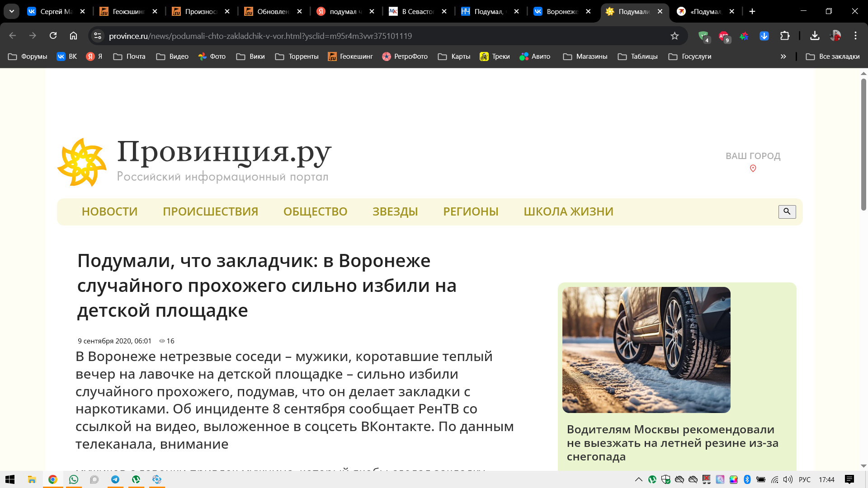Screen dimensions: 868x488
Task: Click the snowy car tire thumbnail
Action: click(646, 350)
